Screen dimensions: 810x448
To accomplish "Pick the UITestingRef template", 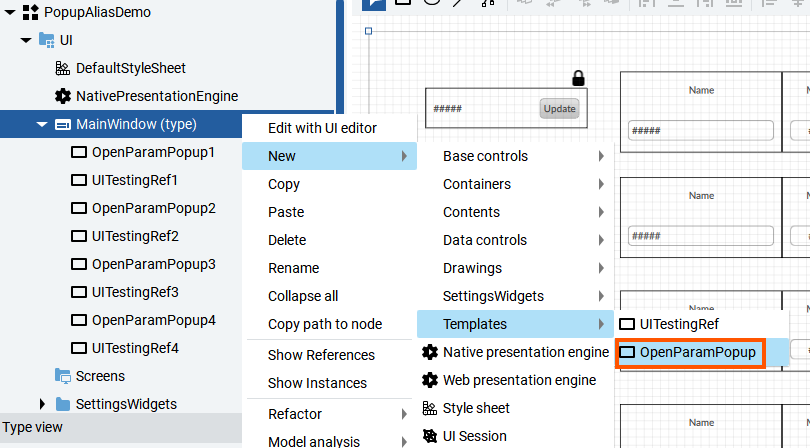I will pos(702,325).
